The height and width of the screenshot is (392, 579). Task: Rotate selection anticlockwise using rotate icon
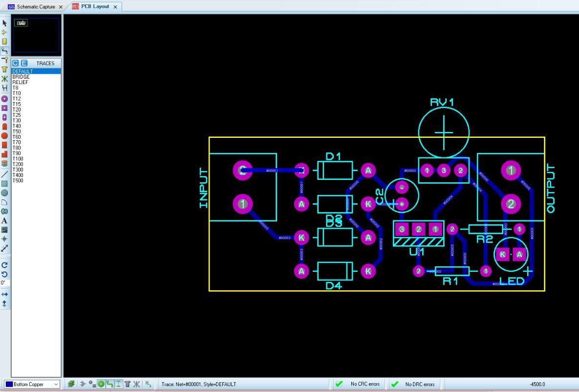(4, 274)
